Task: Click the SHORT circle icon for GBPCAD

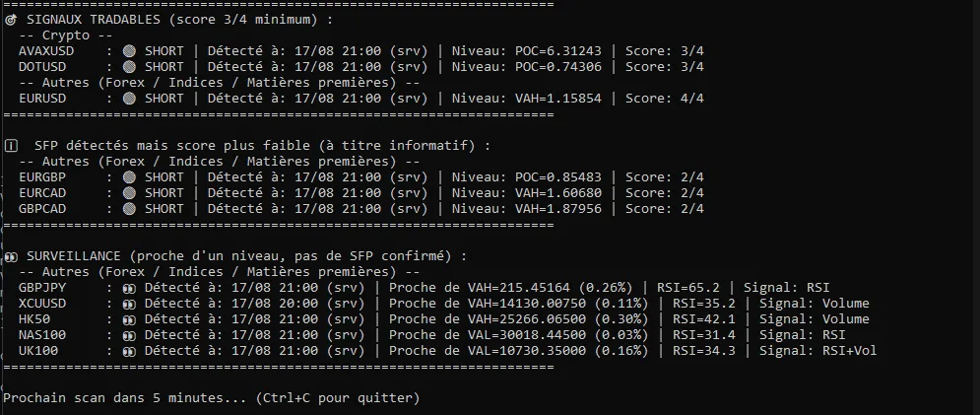Action: coord(129,208)
